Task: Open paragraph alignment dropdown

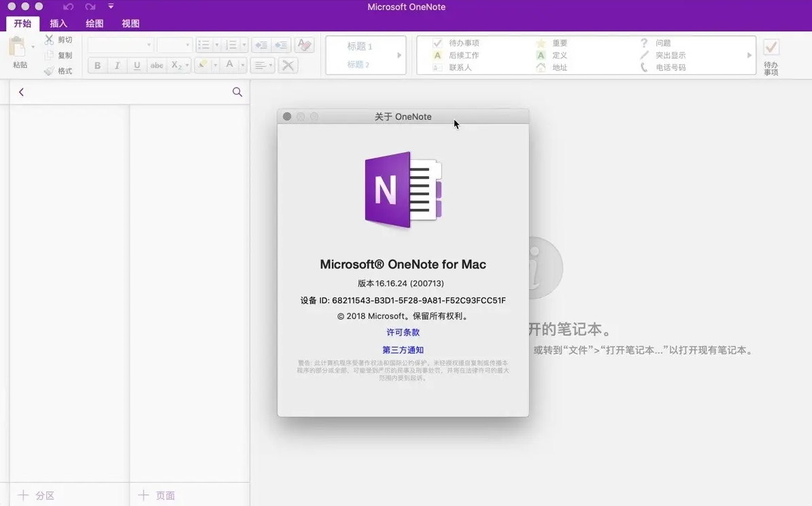Action: point(263,65)
